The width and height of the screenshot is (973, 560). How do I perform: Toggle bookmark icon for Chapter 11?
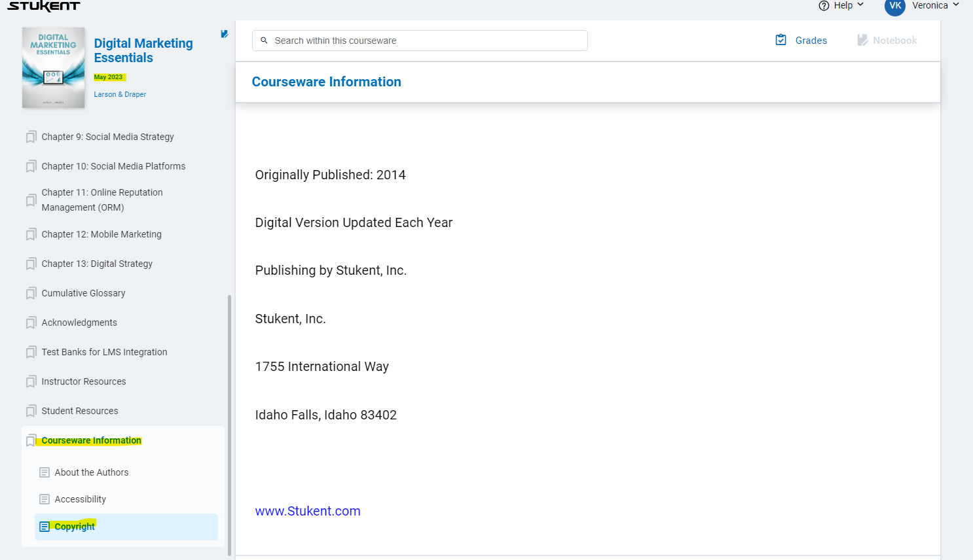point(31,200)
